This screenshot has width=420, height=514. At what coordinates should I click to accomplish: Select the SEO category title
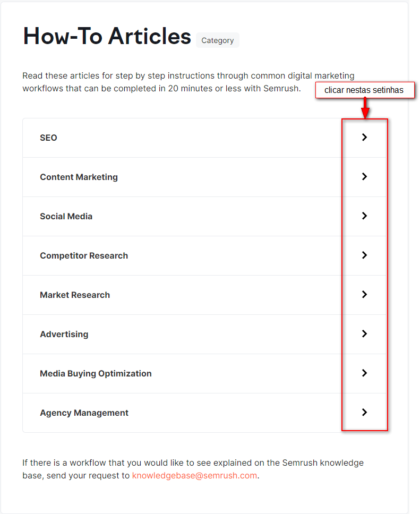tap(48, 138)
